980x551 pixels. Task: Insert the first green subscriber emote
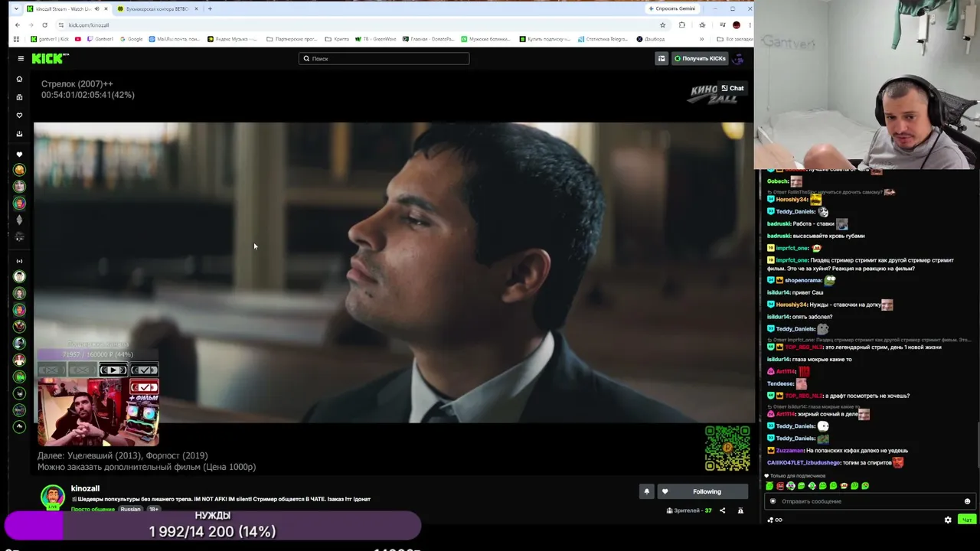tap(769, 486)
